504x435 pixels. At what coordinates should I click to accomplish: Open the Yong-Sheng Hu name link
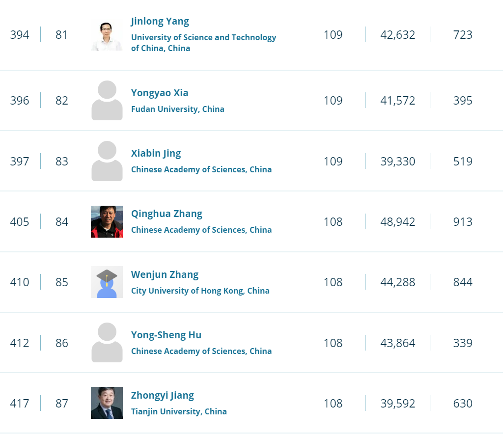pos(166,335)
